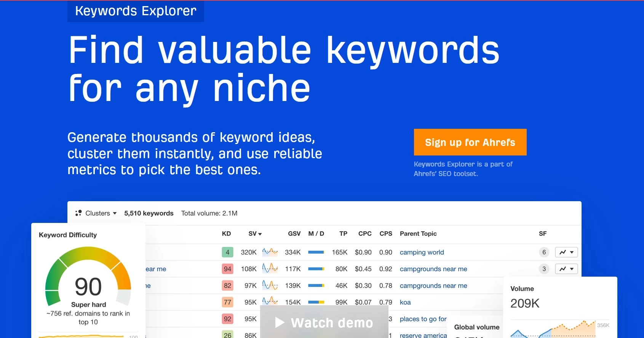The image size is (644, 338).
Task: Click the trend sparkline in the 320K row
Action: [270, 252]
